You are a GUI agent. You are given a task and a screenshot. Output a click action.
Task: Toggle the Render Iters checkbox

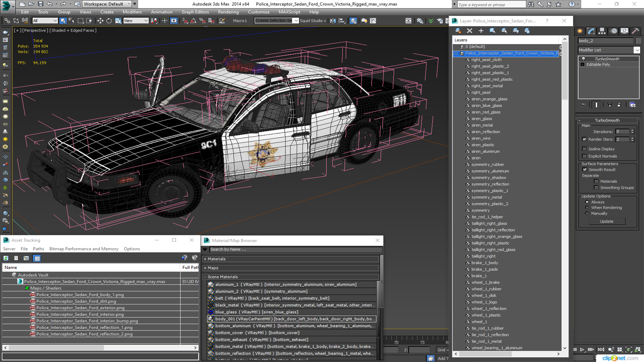click(584, 139)
